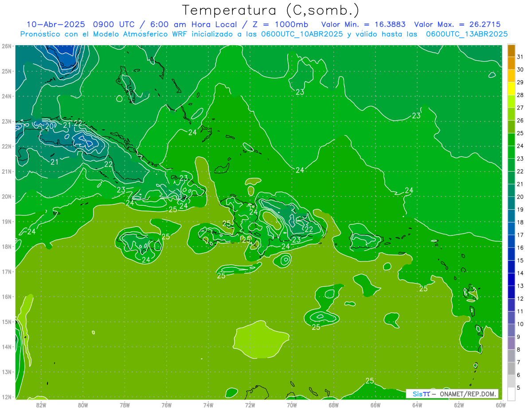Screen dimensions: 532x411
Task: Click the 82W longitude axis label
Action: coord(41,405)
